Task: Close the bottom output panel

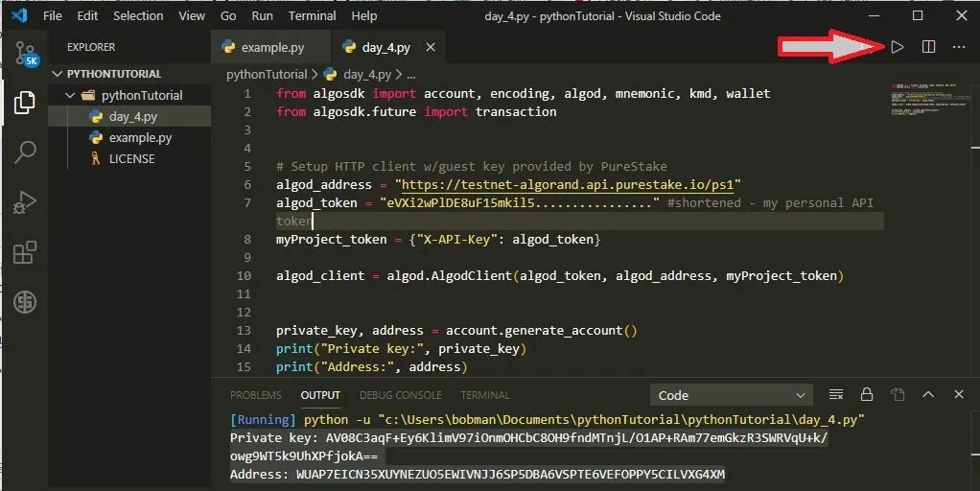Action: [959, 394]
